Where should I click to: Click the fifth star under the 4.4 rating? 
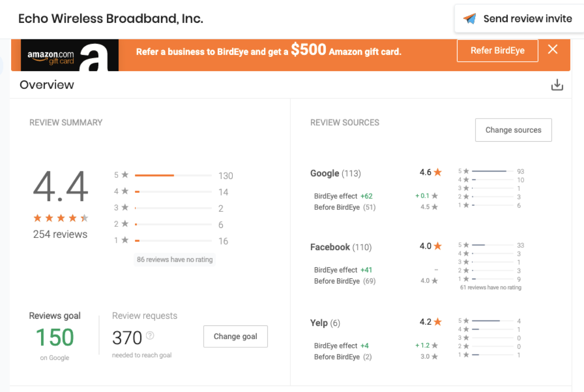tap(85, 218)
